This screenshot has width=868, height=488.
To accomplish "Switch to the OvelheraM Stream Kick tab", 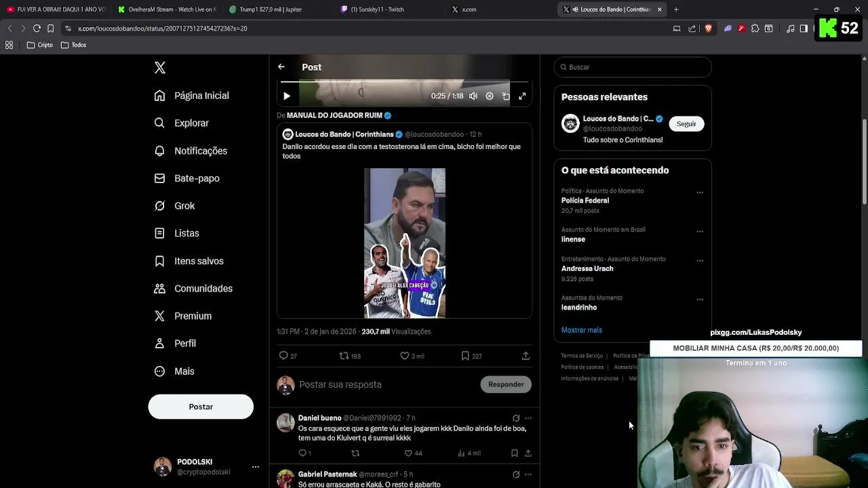I will click(x=167, y=9).
